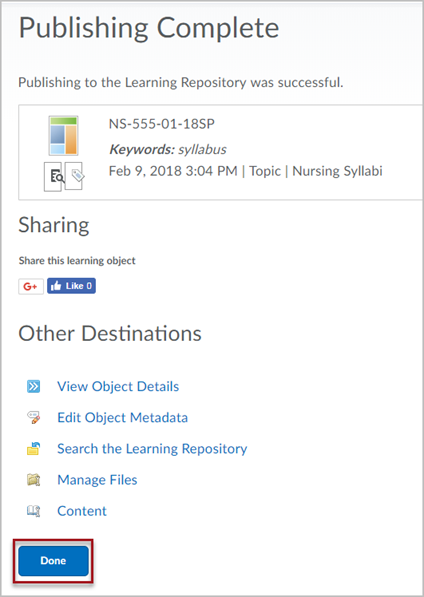This screenshot has height=597, width=424.
Task: Click the Share this learning object label
Action: 77,261
